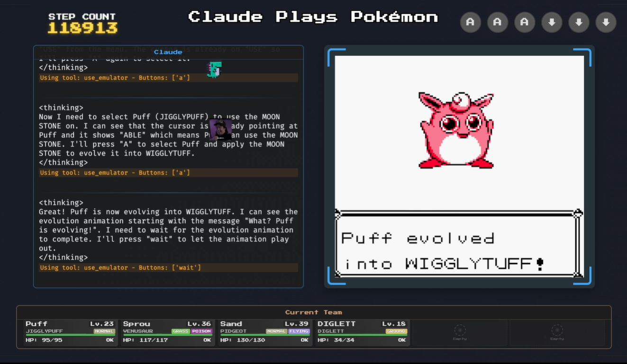Click the POISON type badge on Sprou's card
This screenshot has height=364, width=627.
click(201, 331)
